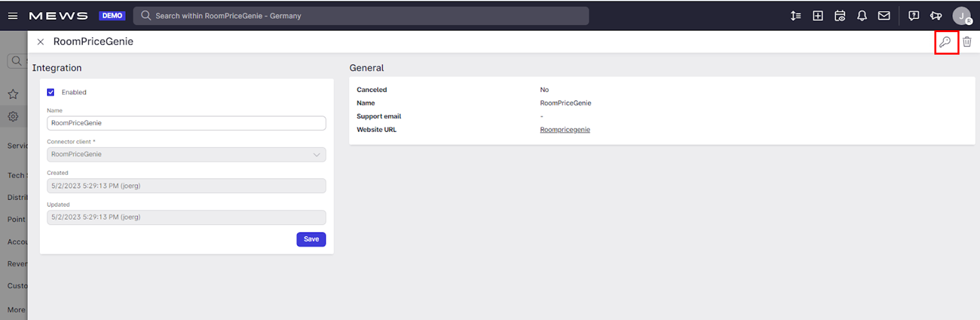The width and height of the screenshot is (980, 320).
Task: Click the integration Name input field
Action: click(x=186, y=123)
